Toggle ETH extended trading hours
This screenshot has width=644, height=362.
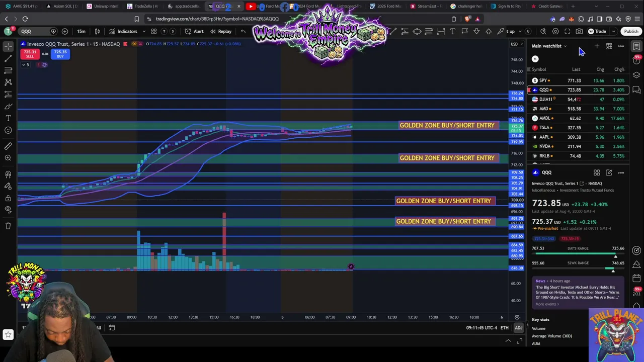pos(505,328)
